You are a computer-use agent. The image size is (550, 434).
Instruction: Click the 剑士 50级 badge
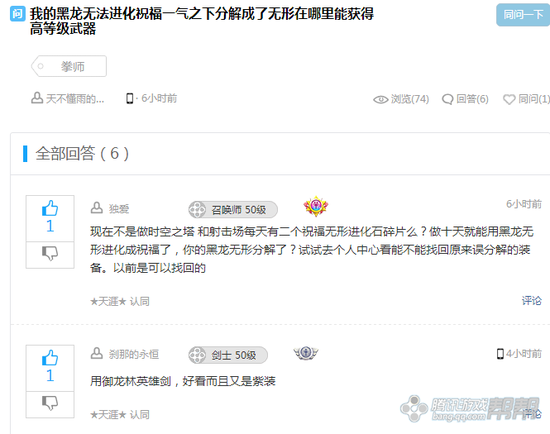point(228,355)
